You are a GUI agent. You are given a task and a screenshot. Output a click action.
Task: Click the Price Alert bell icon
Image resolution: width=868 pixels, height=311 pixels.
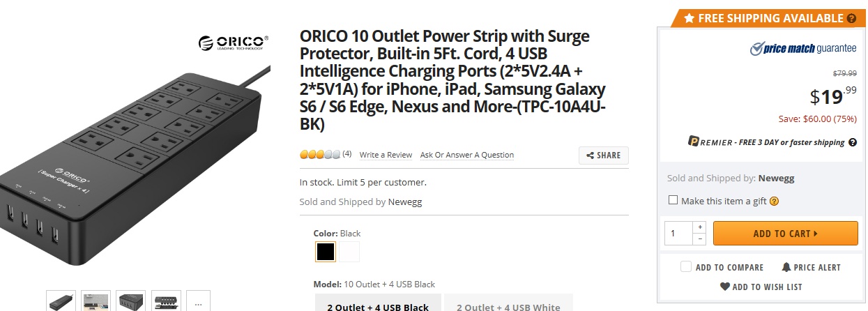(786, 267)
